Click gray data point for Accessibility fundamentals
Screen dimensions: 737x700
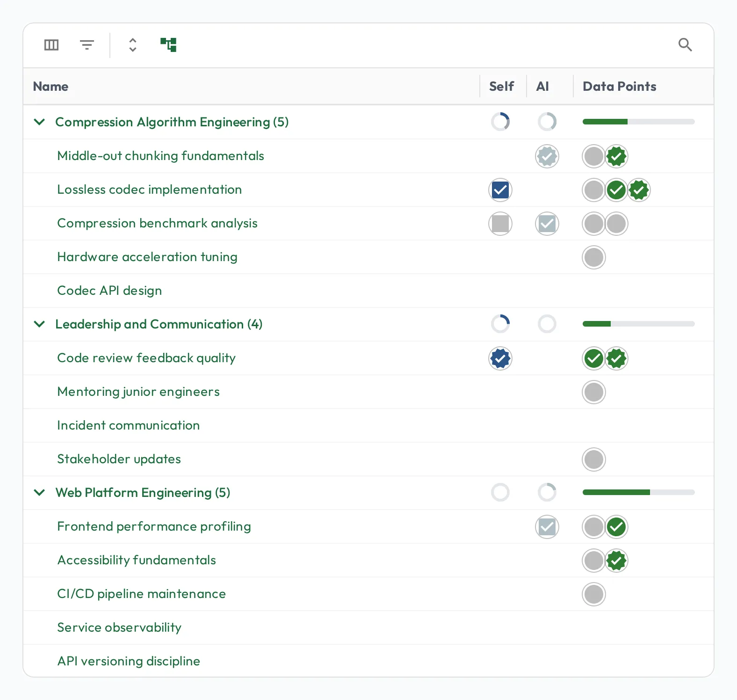click(594, 561)
